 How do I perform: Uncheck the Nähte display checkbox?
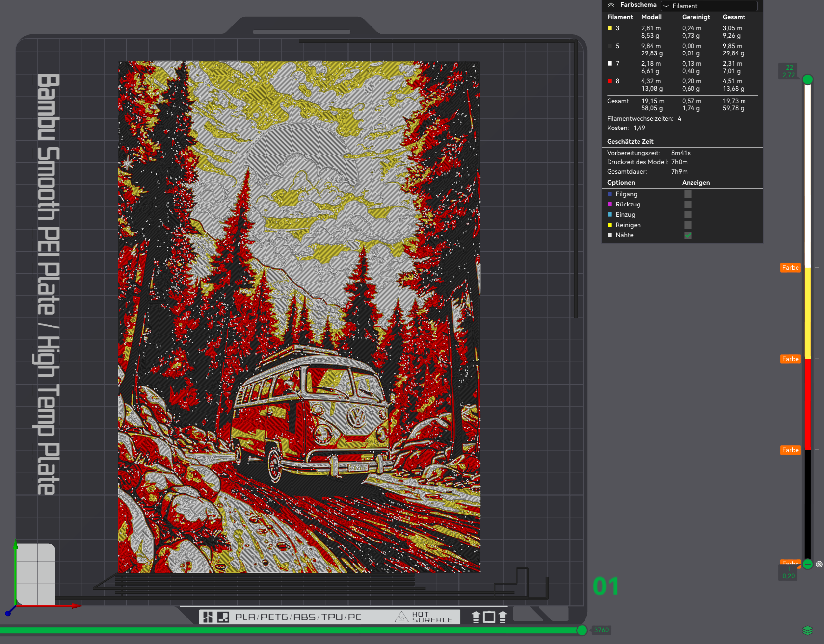tap(688, 235)
